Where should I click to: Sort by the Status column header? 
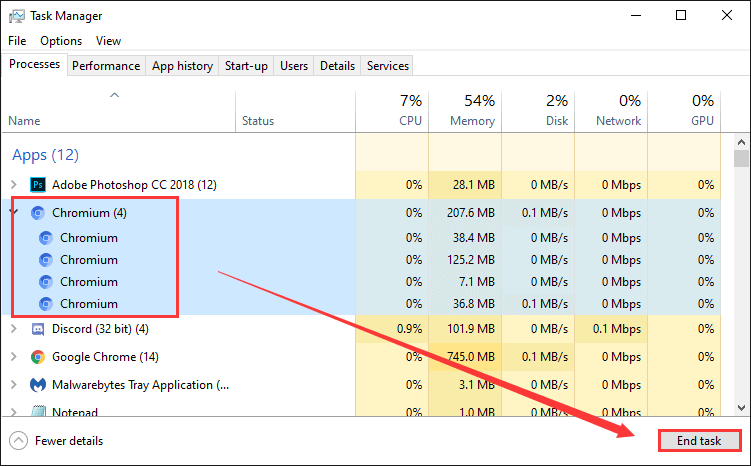click(x=296, y=111)
